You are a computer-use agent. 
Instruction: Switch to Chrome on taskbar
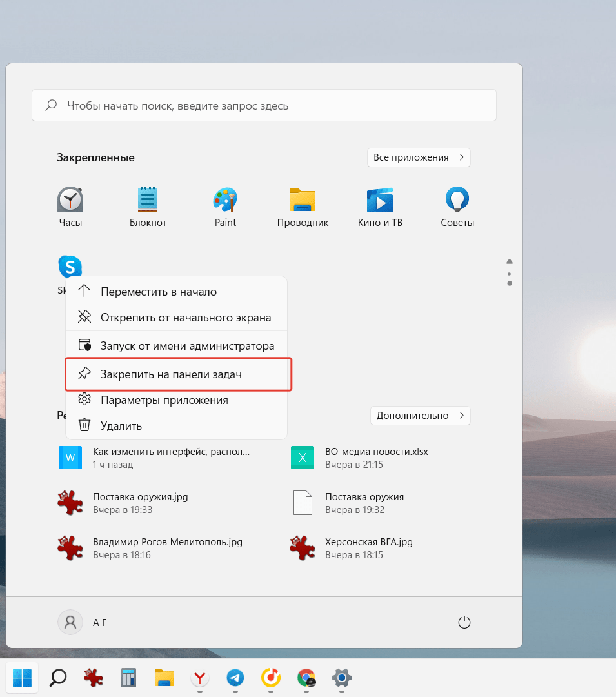tap(306, 678)
